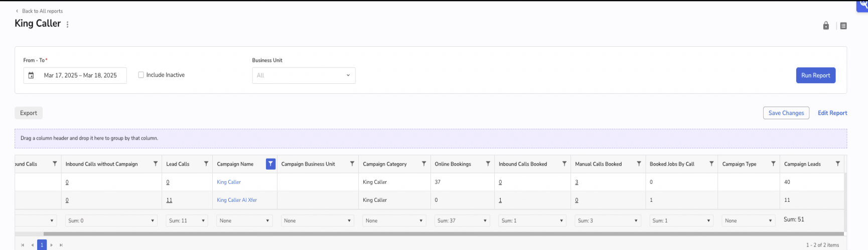Click the 1 - 2 of 2 items text

pos(822,245)
